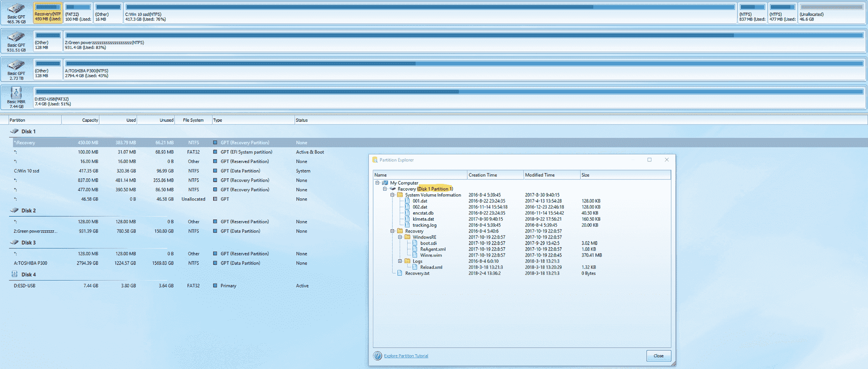Image resolution: width=868 pixels, height=369 pixels.
Task: Collapse the WindowsRE folder node
Action: 400,237
